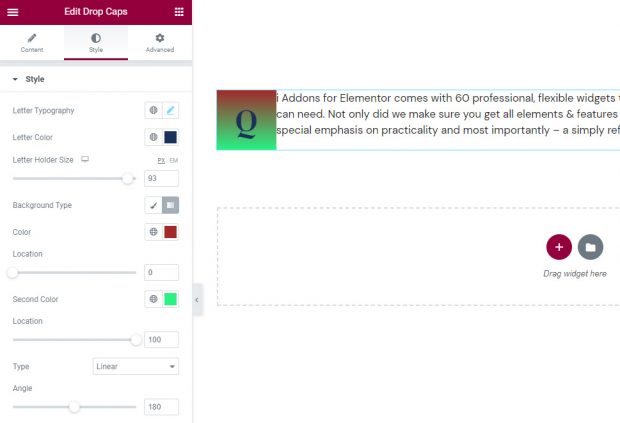Open template library folder button

[x=590, y=247]
